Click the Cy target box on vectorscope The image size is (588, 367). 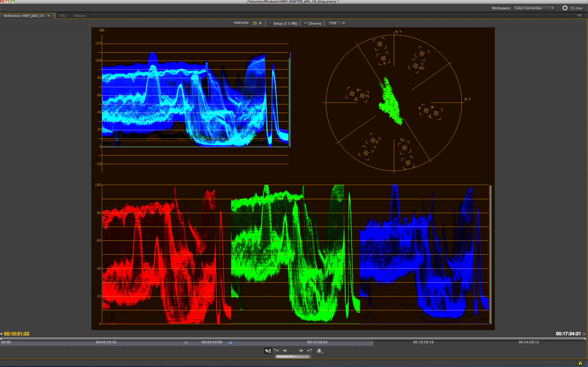(x=405, y=148)
